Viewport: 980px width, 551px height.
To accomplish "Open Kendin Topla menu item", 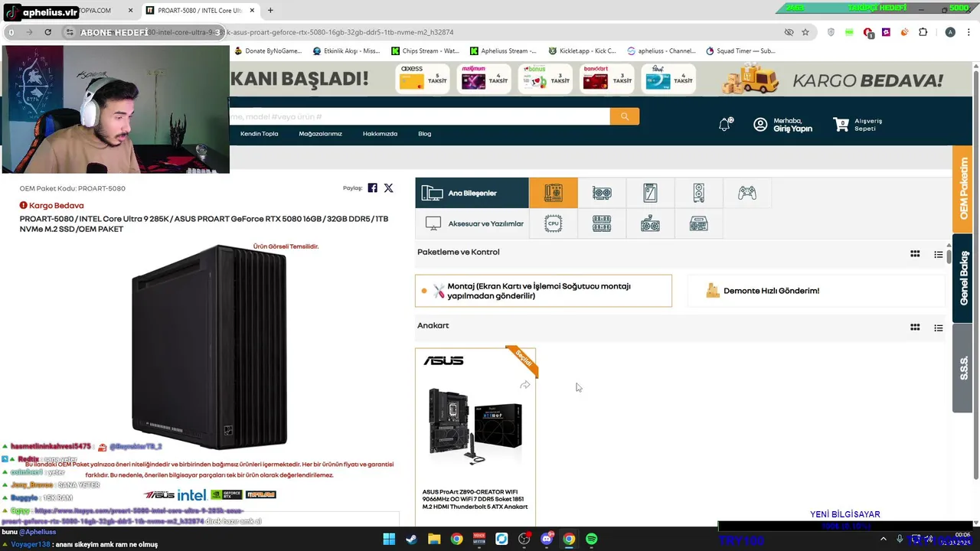I will 259,134.
